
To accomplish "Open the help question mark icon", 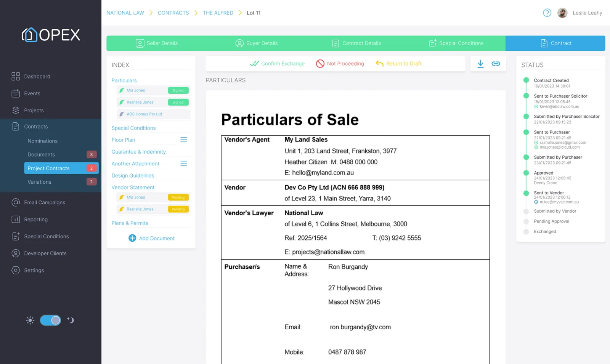I will click(x=547, y=13).
